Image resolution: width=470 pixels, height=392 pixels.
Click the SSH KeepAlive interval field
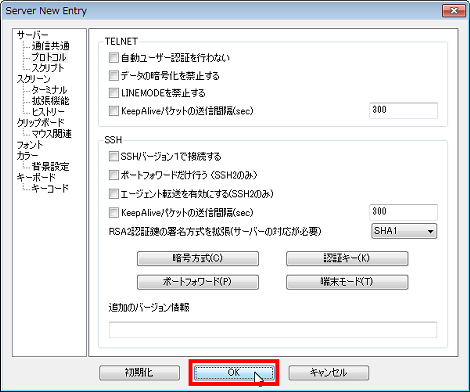click(x=403, y=212)
